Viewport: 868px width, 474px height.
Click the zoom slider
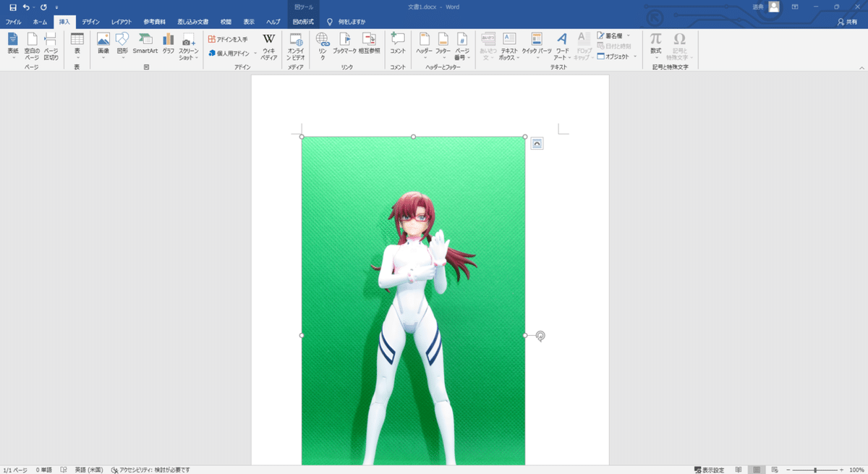tap(815, 470)
